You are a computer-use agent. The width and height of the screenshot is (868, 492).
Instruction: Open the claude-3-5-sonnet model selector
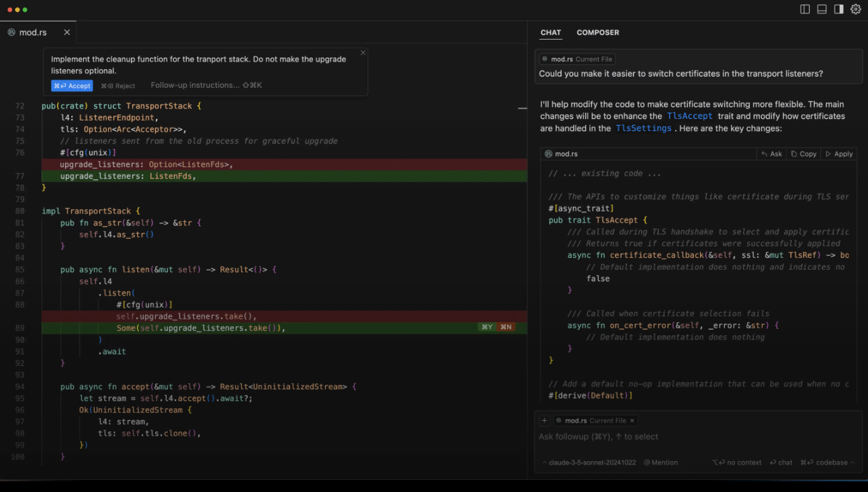pyautogui.click(x=589, y=462)
